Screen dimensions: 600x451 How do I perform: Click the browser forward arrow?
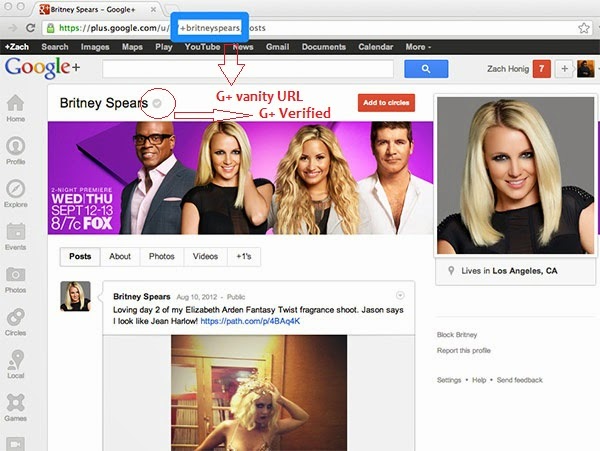click(x=13, y=28)
